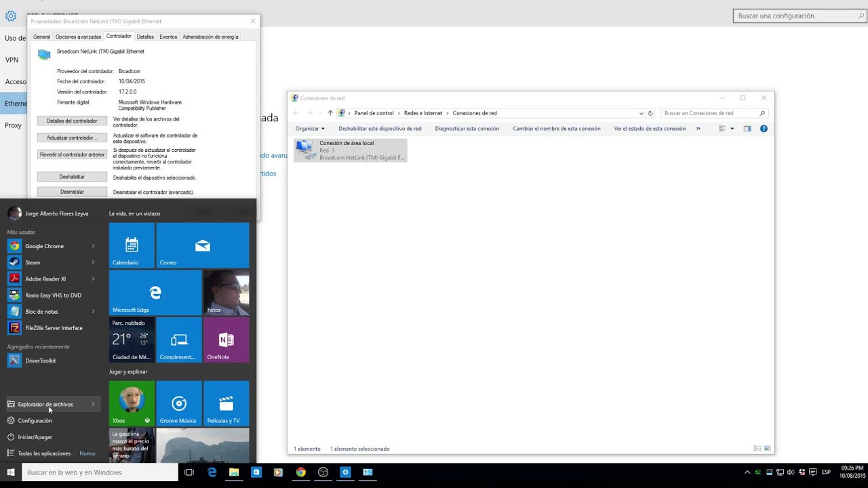Open the weather tile for Ciudad de México
The width and height of the screenshot is (868, 488).
[x=132, y=340]
